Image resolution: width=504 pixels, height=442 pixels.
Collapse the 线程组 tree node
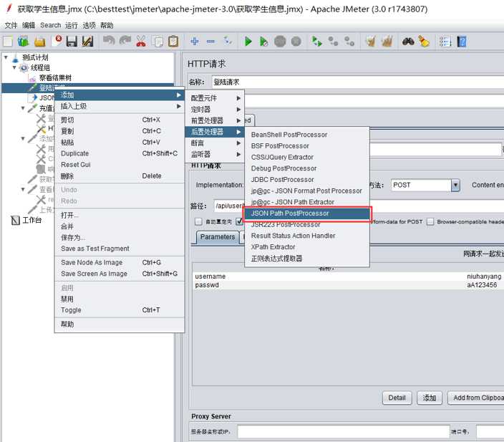click(x=14, y=67)
